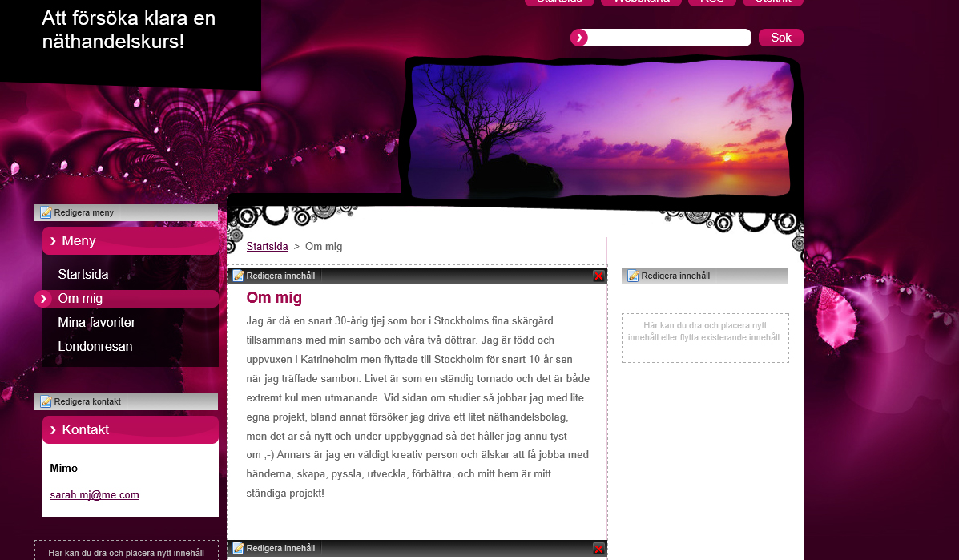Click the Redigera kontakt edit icon
959x560 pixels.
coord(46,402)
